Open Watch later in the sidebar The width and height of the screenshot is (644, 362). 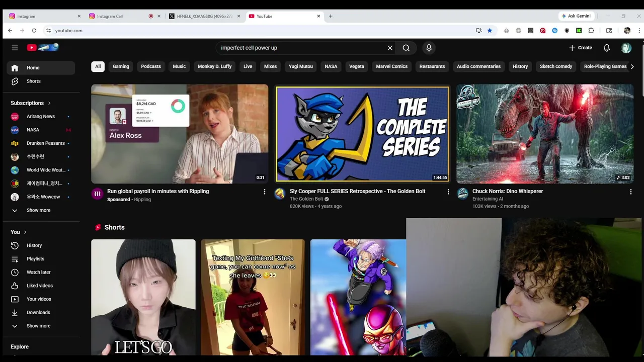(x=41, y=272)
